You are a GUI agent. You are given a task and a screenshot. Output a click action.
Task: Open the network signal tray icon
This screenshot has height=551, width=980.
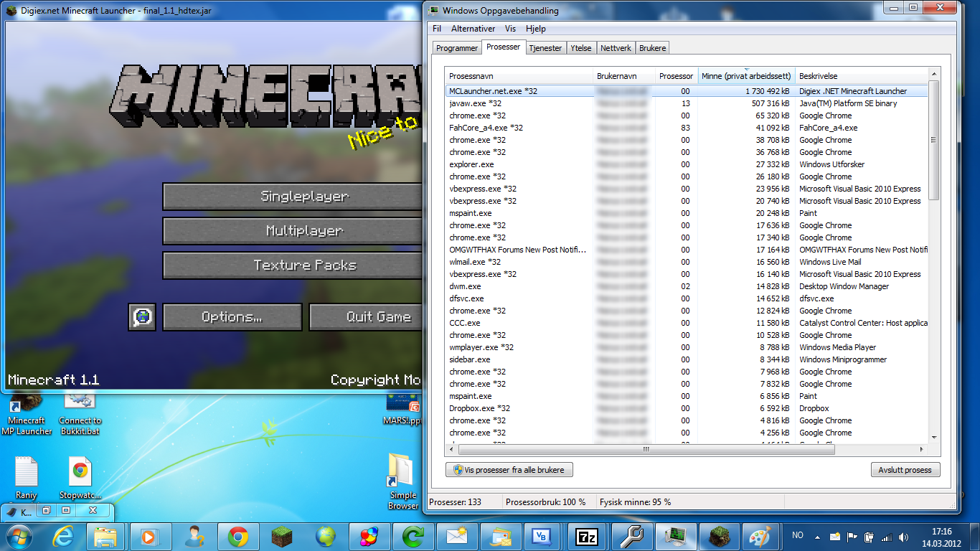click(x=886, y=537)
